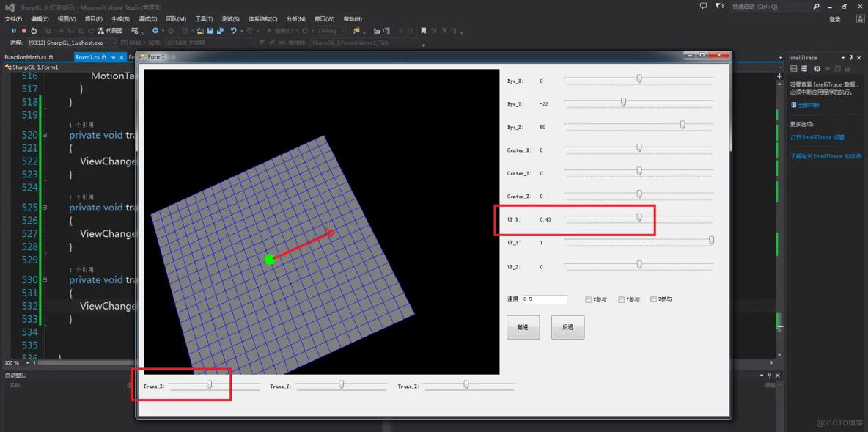Open the feedback speech bubble icon
The height and width of the screenshot is (432, 868).
click(x=703, y=6)
